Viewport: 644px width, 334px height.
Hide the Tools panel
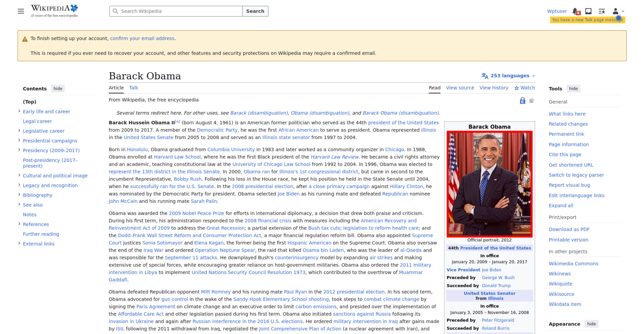point(573,89)
